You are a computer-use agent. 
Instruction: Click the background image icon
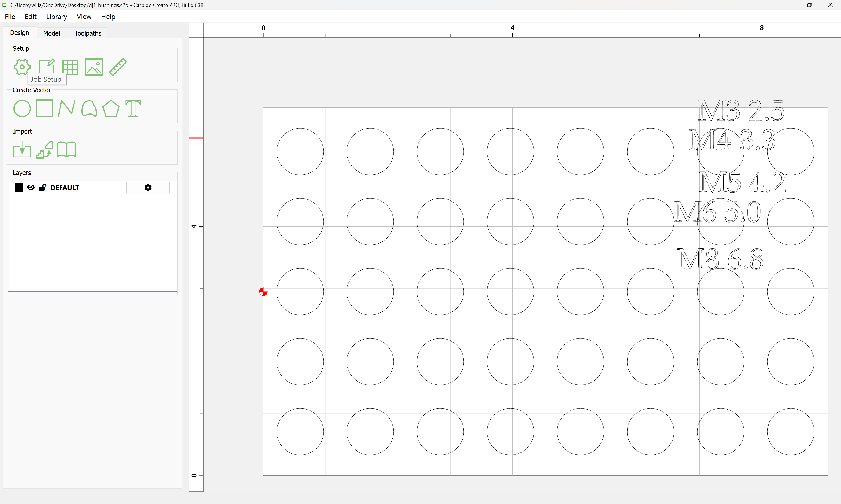tap(94, 67)
